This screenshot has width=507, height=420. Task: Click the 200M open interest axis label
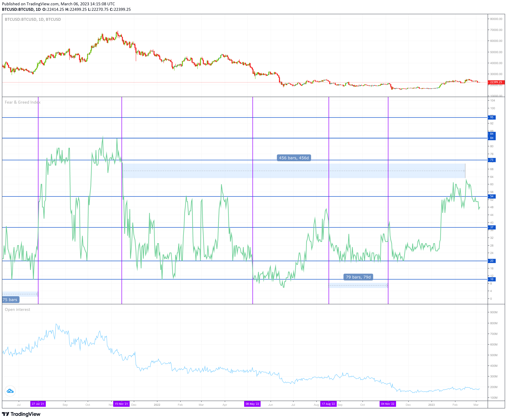click(494, 387)
